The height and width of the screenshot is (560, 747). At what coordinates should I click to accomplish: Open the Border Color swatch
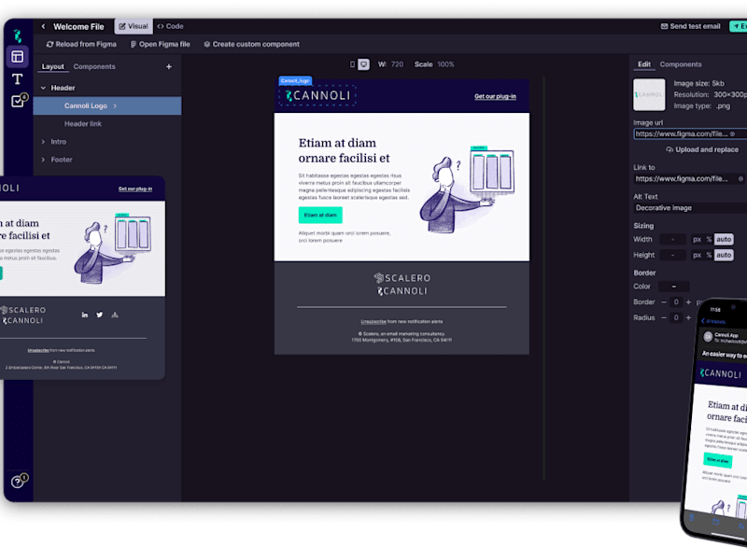click(673, 287)
